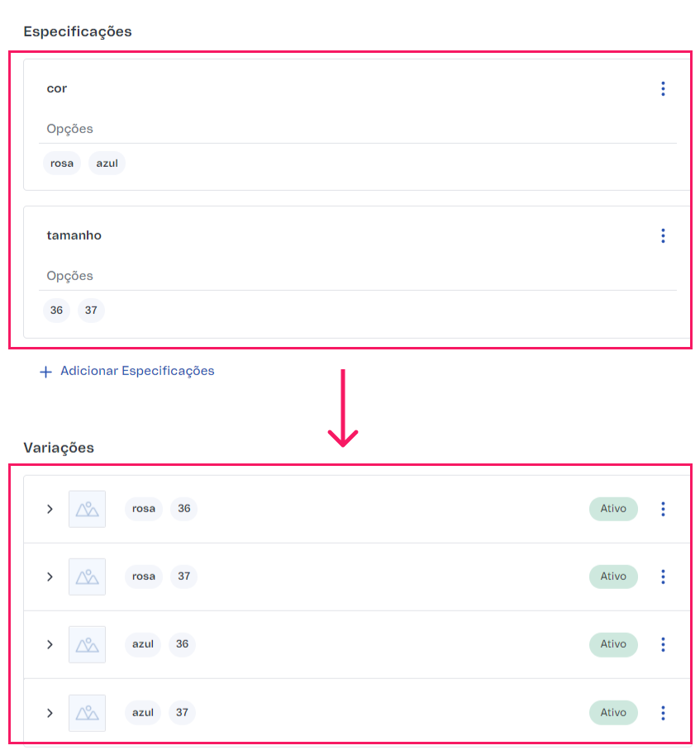Expand the azul 37 variation row
This screenshot has height=755, width=700.
click(50, 712)
